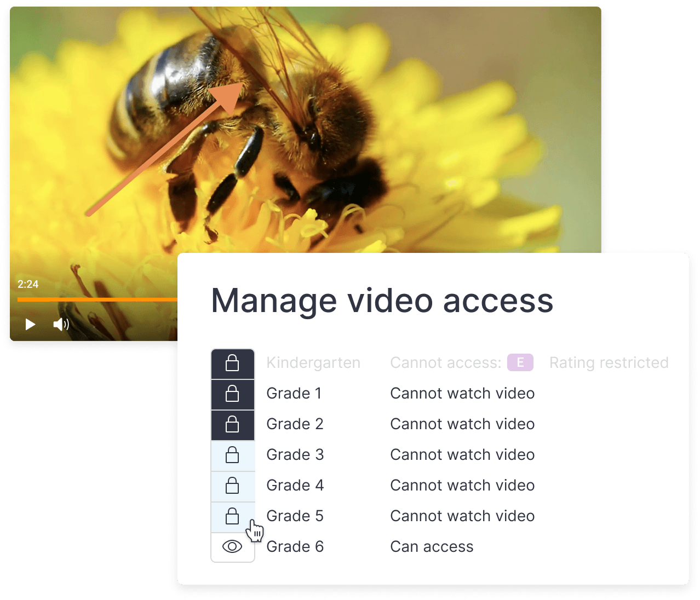
Task: Lock video access for Grade 5
Action: pos(233,516)
